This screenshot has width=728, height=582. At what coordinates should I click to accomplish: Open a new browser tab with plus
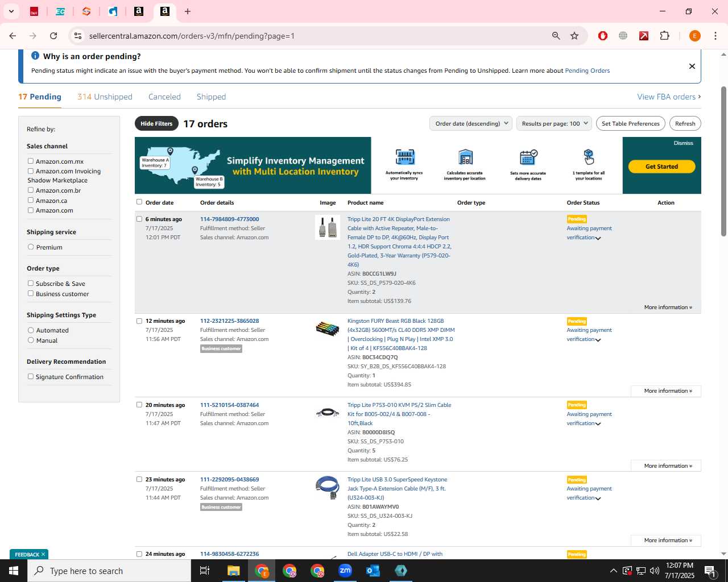tap(188, 11)
